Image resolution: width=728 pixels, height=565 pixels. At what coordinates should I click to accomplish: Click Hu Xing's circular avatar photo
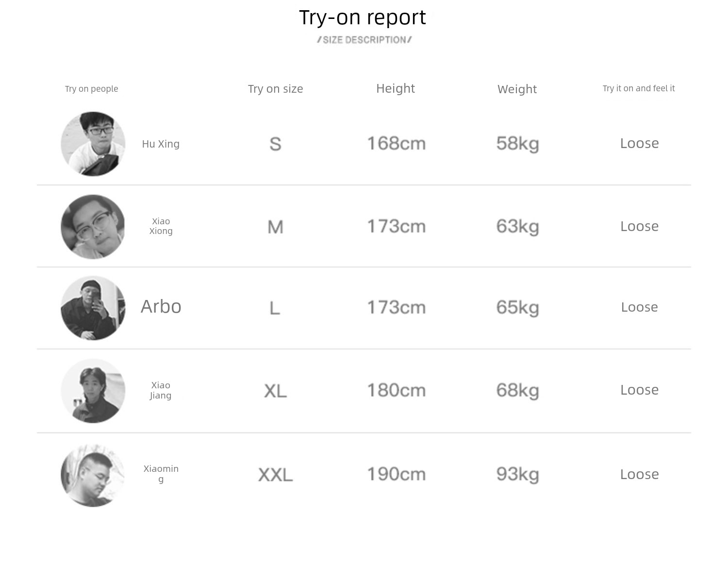pos(93,144)
